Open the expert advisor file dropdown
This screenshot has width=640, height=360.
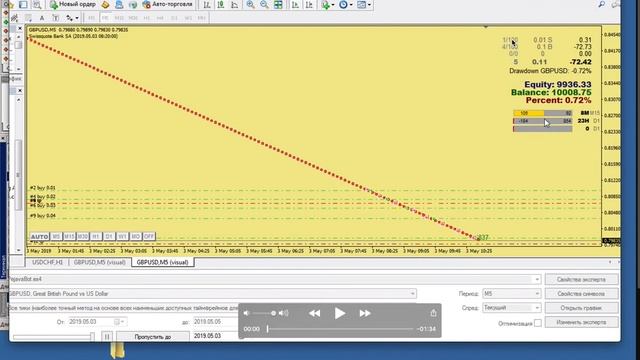[x=537, y=280]
